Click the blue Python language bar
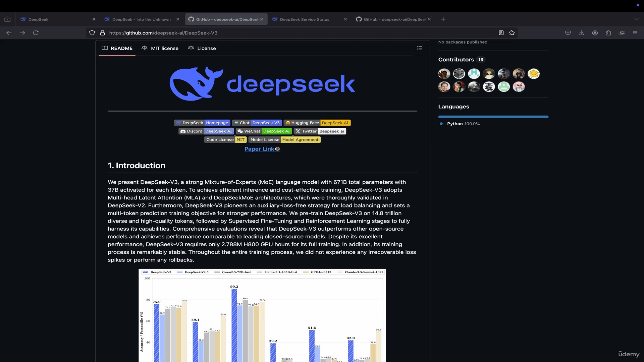 493,117
